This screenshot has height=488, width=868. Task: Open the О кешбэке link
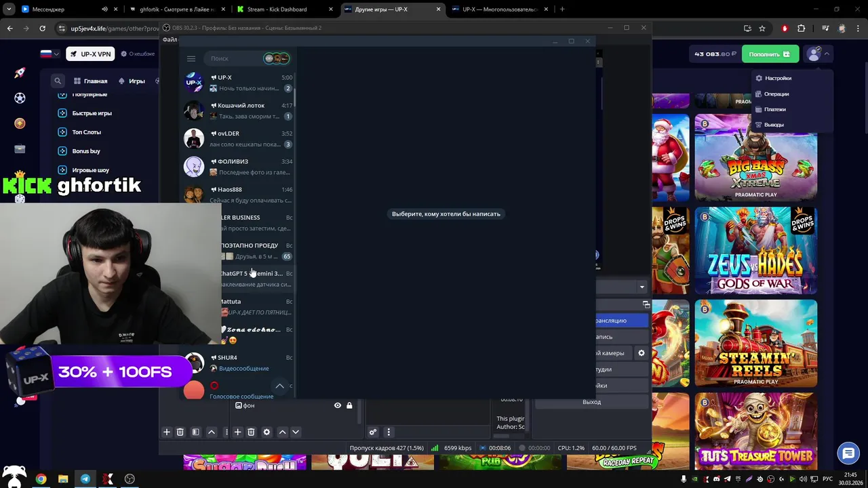(x=138, y=54)
